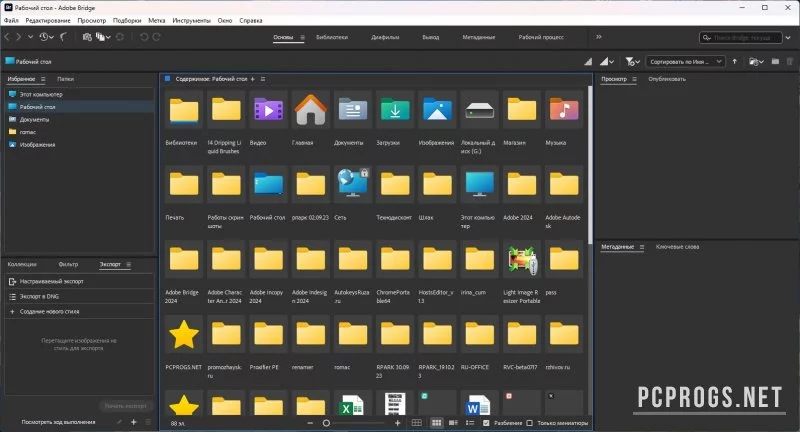This screenshot has width=800, height=432.
Task: Open the Инструменты menu
Action: [191, 20]
